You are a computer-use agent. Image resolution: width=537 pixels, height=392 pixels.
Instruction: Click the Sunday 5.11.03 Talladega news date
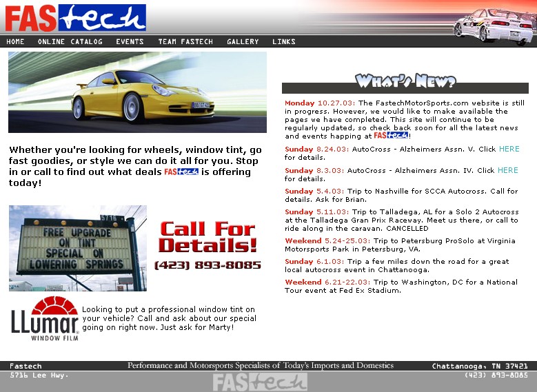tap(317, 212)
